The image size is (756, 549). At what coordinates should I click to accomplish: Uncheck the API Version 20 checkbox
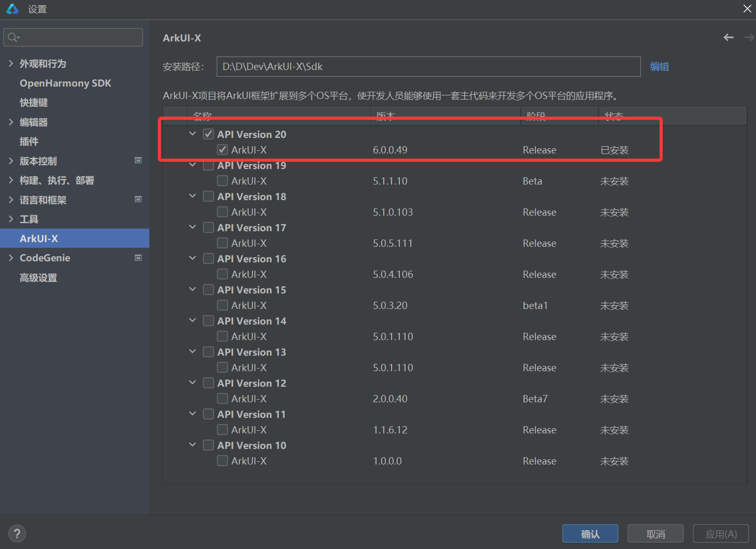208,134
